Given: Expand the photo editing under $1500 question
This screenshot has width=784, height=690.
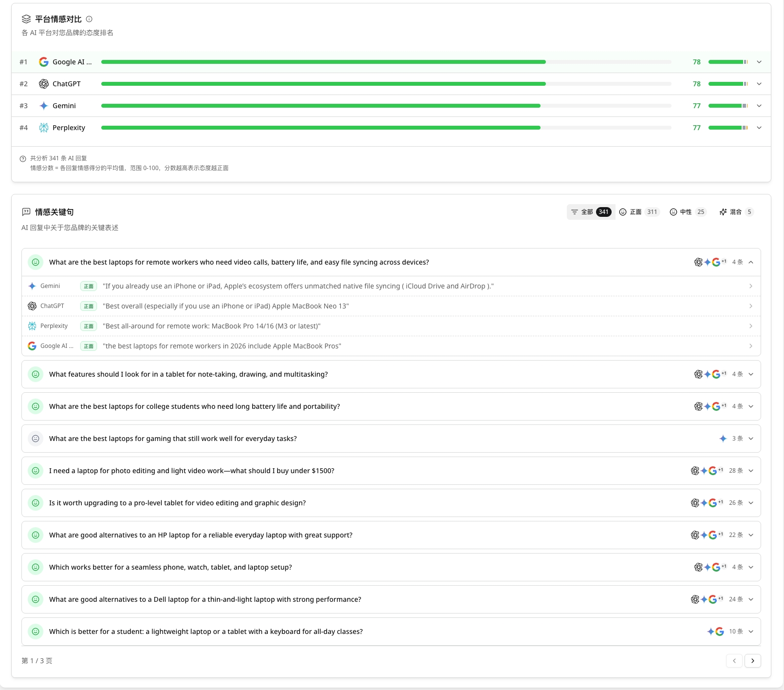Looking at the screenshot, I should tap(751, 471).
